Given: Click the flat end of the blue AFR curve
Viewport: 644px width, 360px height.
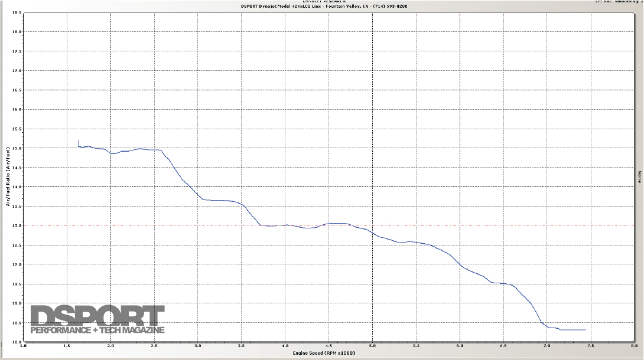Looking at the screenshot, I should pyautogui.click(x=572, y=330).
